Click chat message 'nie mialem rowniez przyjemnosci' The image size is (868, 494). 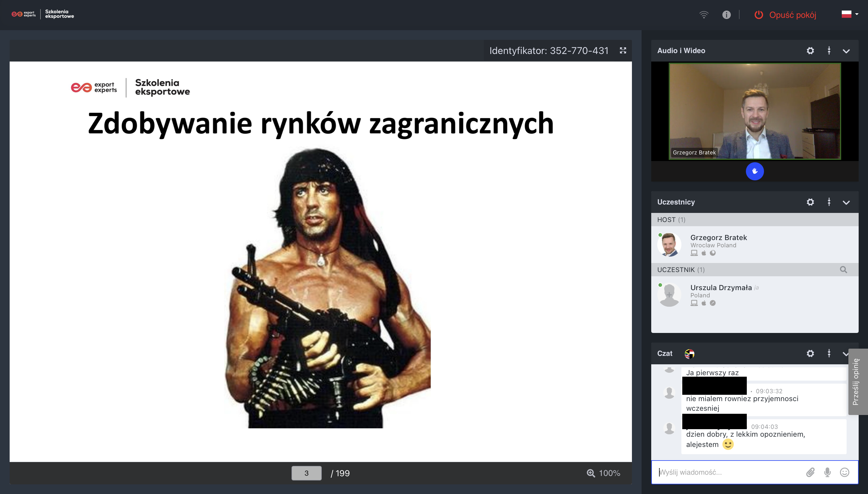742,404
